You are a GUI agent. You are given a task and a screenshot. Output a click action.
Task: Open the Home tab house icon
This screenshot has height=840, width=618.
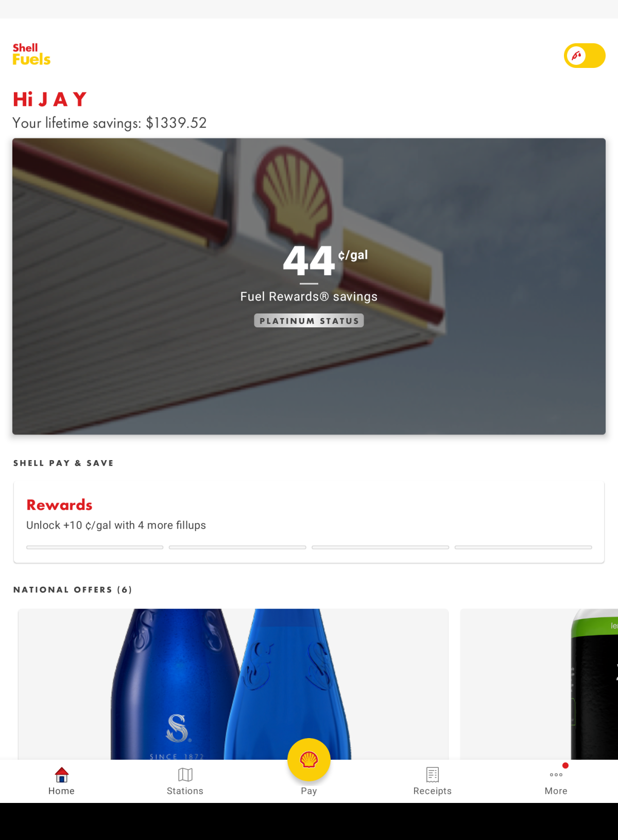(x=62, y=775)
